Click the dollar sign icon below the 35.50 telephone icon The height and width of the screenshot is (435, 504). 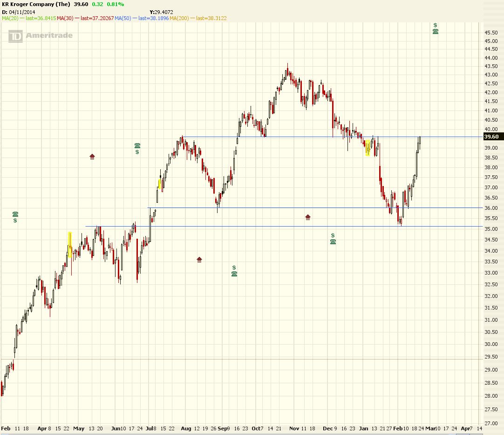pyautogui.click(x=15, y=221)
